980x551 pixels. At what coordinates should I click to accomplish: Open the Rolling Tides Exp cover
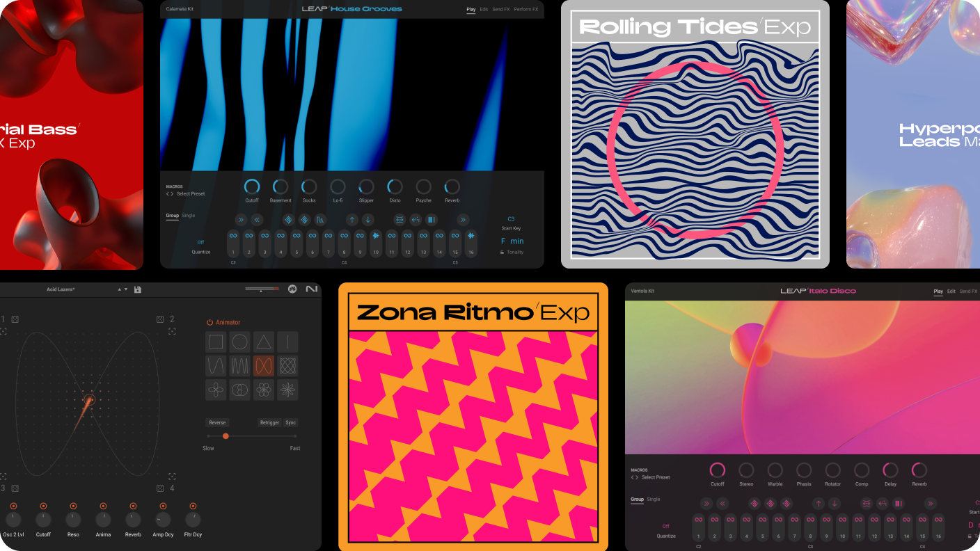pyautogui.click(x=695, y=134)
